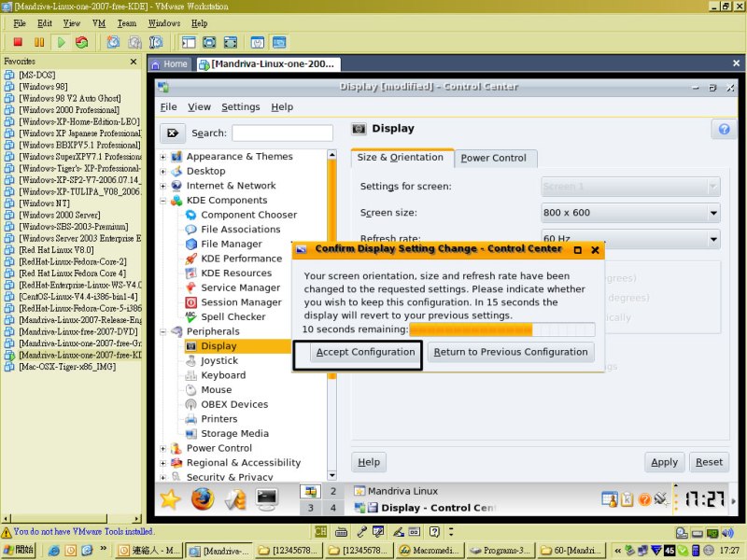Screen dimensions: 747x560
Task: Open the VMware VM menu
Action: point(99,23)
